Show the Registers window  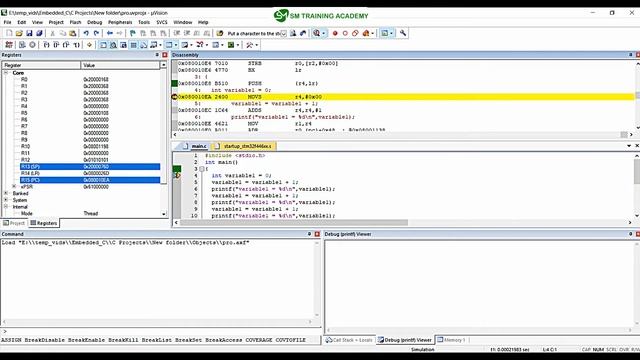pos(133,45)
